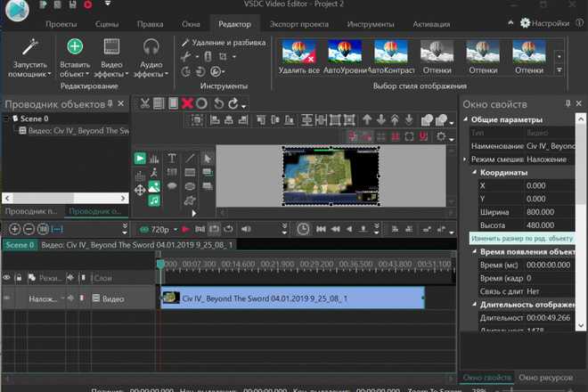Click the scissors cut icon in editor toolbar
Viewport: 588px width, 392px height.
pos(144,103)
